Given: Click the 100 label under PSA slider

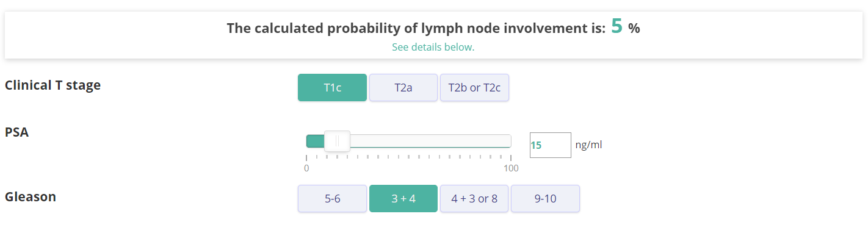Looking at the screenshot, I should (x=510, y=168).
